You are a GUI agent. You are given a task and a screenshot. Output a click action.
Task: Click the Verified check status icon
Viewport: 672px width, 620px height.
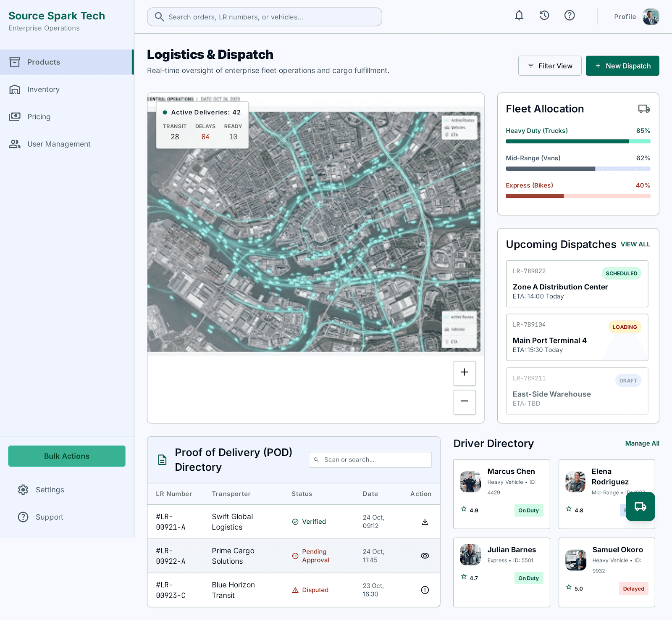(x=295, y=522)
